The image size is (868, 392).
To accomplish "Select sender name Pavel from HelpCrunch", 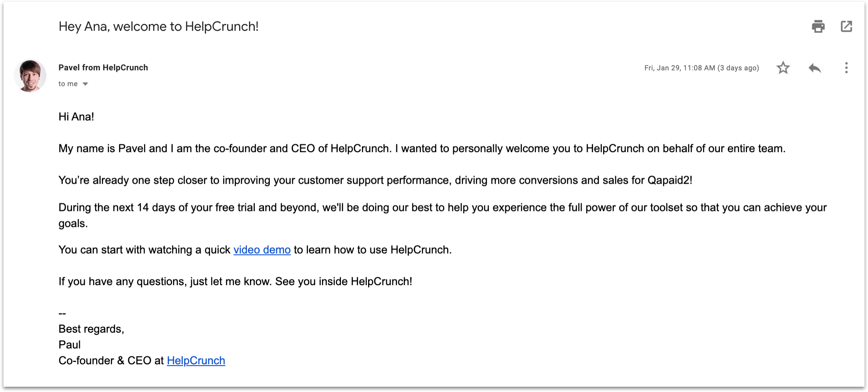I will [103, 68].
